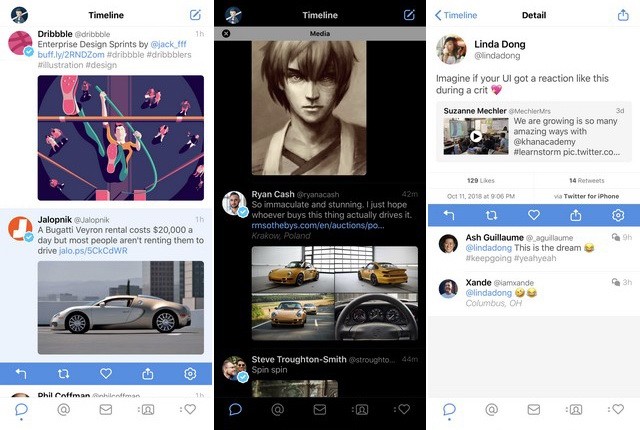The width and height of the screenshot is (640, 430).
Task: Open the rmsothebys.com link in Ryan Cash's tweet
Action: click(x=317, y=225)
